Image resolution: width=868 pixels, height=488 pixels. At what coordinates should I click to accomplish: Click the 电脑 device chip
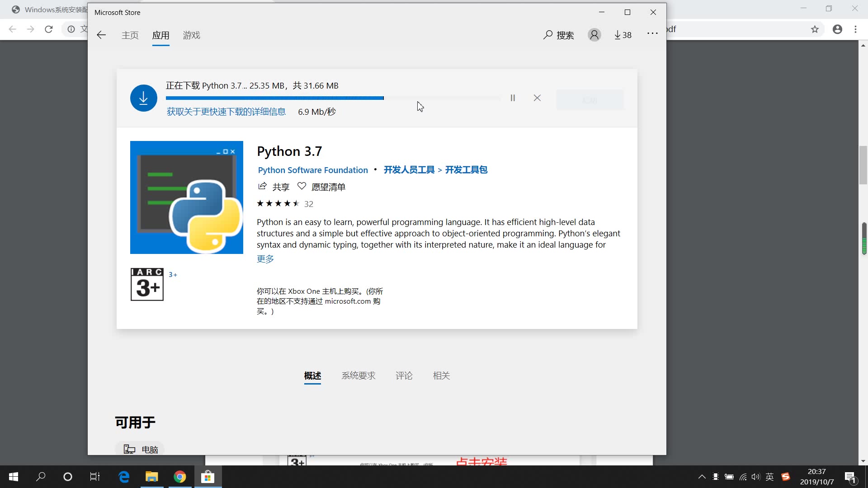[140, 449]
